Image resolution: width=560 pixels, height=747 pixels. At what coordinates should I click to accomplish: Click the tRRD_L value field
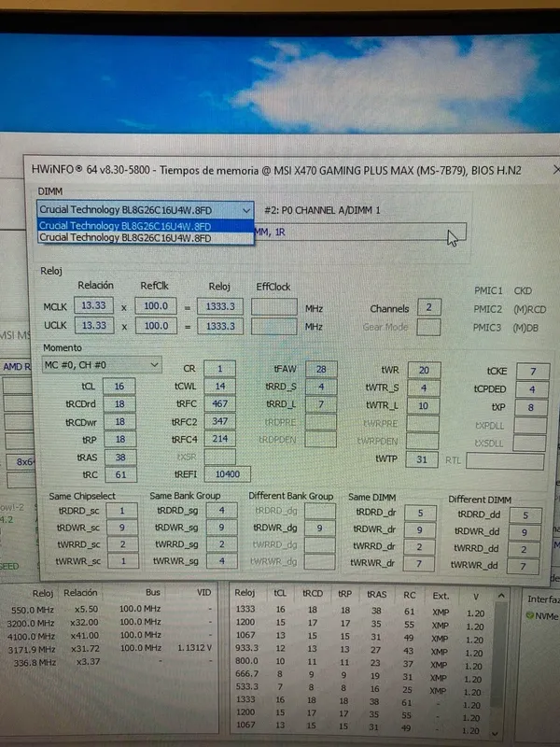coord(321,404)
